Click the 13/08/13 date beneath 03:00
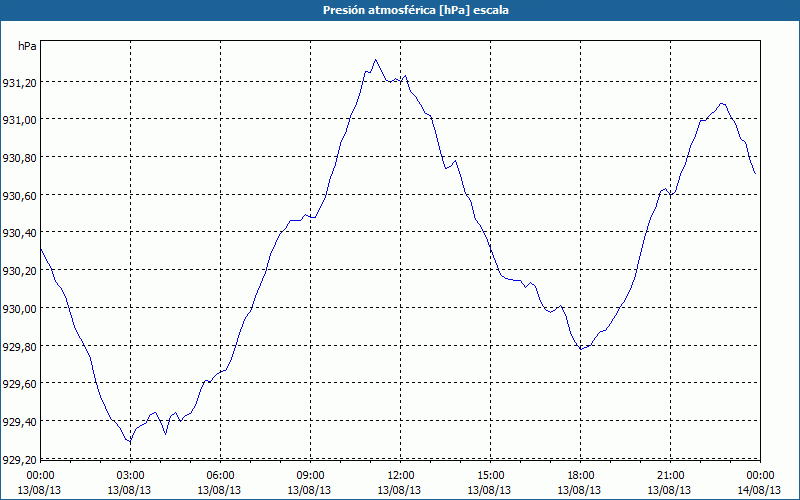This screenshot has height=500, width=800. click(129, 490)
